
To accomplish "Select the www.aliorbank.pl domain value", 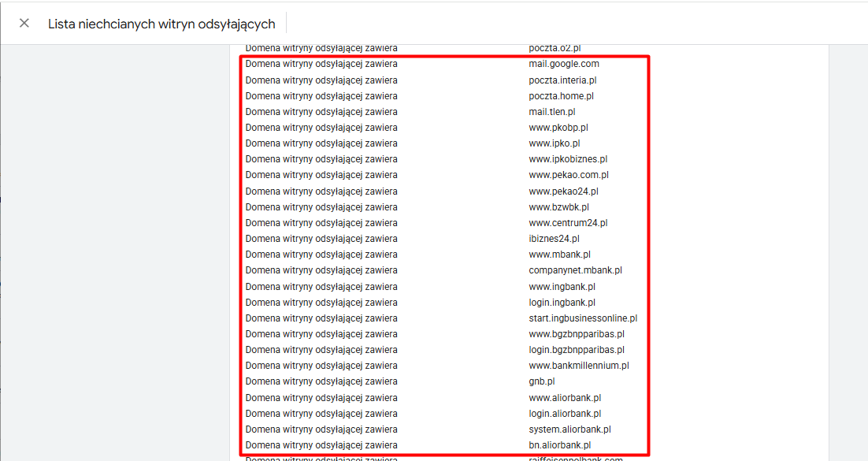I will point(565,398).
